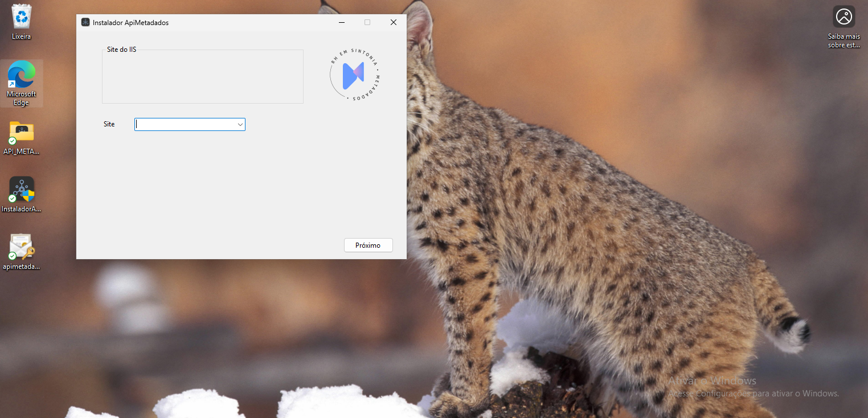
Task: Click the RH em Sintonia Metadados logo
Action: pos(355,75)
